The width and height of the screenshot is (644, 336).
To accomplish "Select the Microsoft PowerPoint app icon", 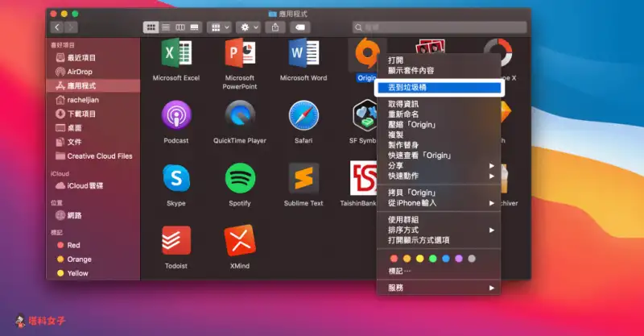I will (x=240, y=53).
